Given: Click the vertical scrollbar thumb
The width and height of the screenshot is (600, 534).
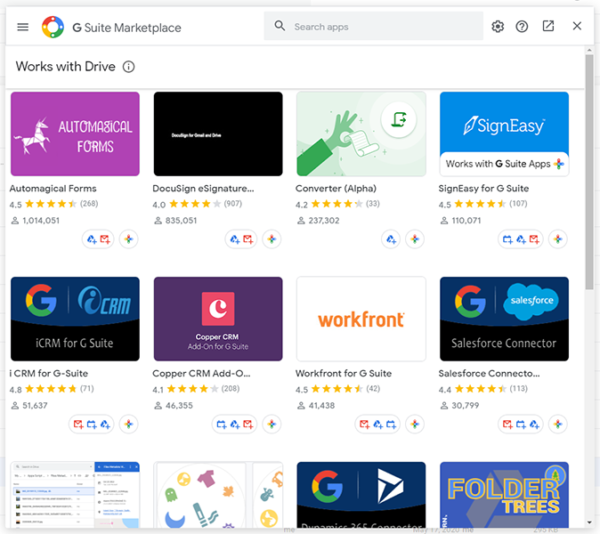Looking at the screenshot, I should click(x=589, y=172).
